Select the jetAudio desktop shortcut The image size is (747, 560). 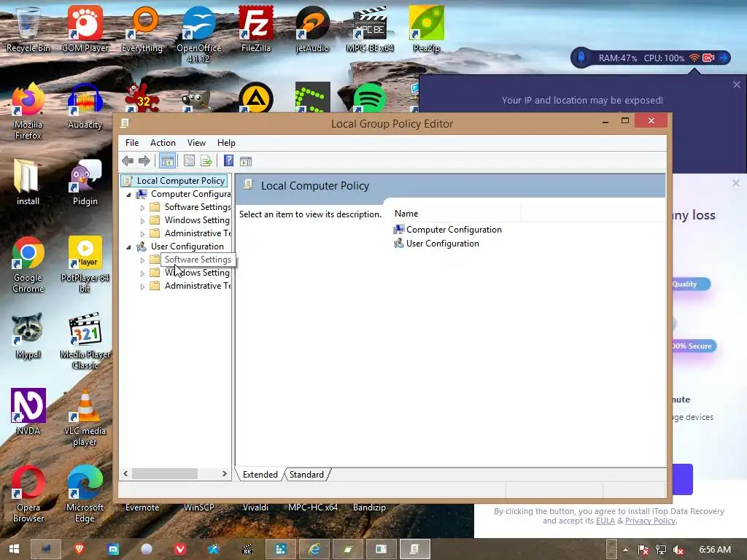click(x=312, y=29)
